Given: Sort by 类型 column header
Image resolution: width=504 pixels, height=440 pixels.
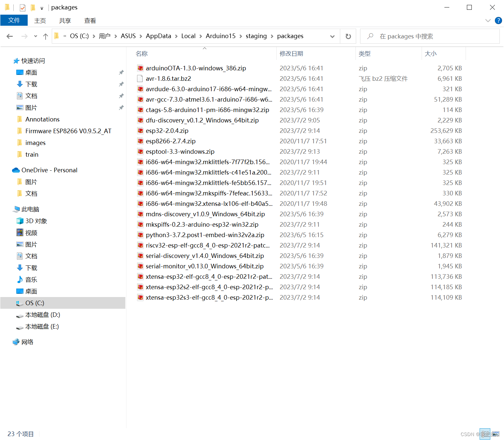Looking at the screenshot, I should (365, 53).
